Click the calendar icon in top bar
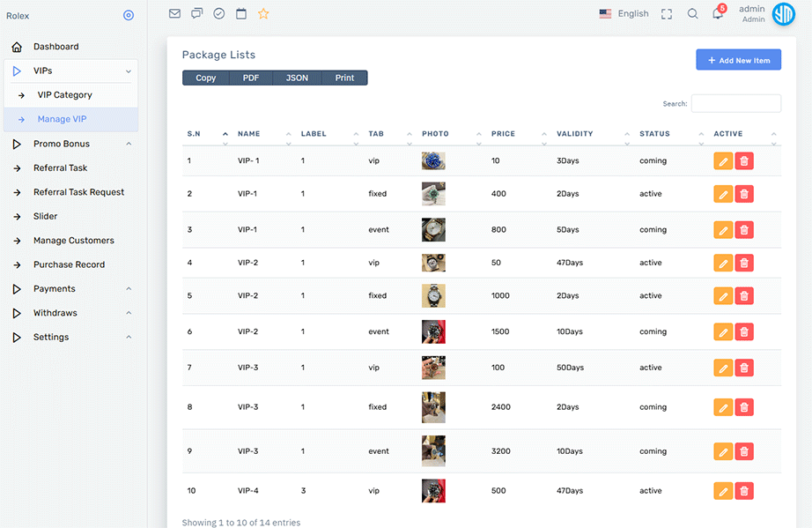This screenshot has width=812, height=528. point(241,14)
